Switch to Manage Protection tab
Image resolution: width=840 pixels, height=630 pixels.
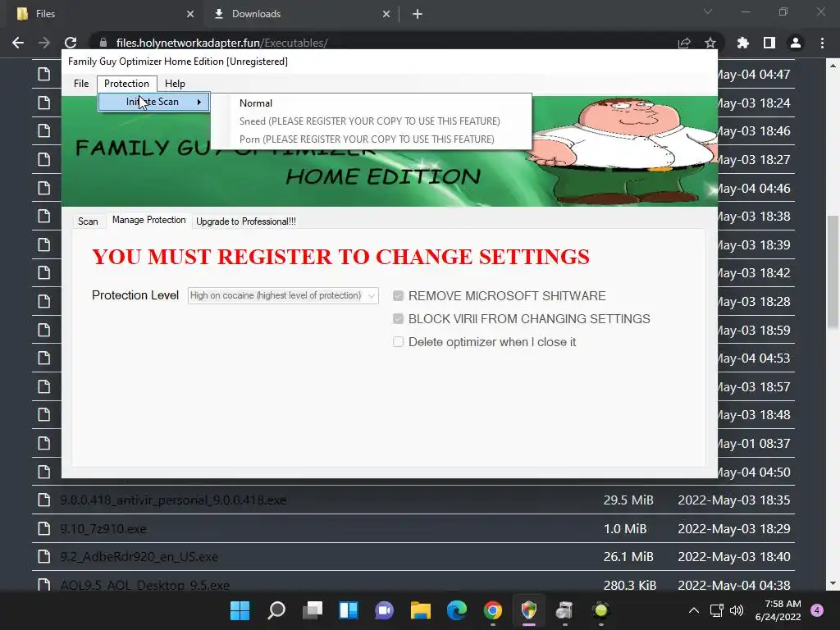click(x=149, y=220)
